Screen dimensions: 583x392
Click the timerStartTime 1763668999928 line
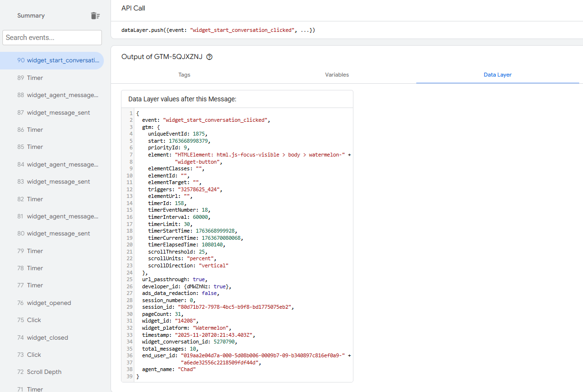[192, 231]
